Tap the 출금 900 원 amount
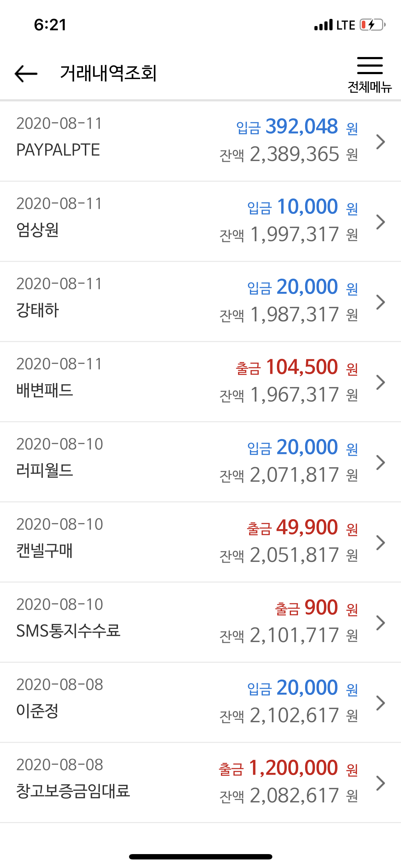401x868 pixels. click(x=317, y=608)
